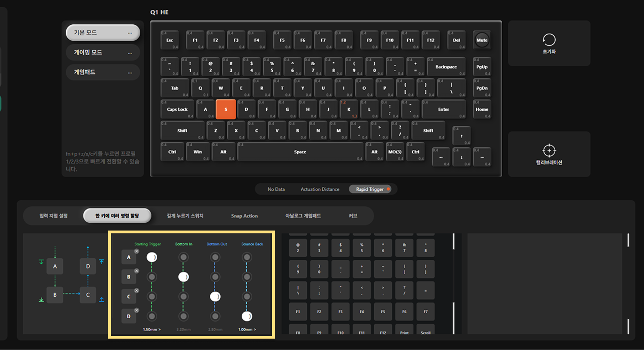This screenshot has height=353, width=644.
Task: Click the up arrow key on keyboard
Action: click(461, 136)
